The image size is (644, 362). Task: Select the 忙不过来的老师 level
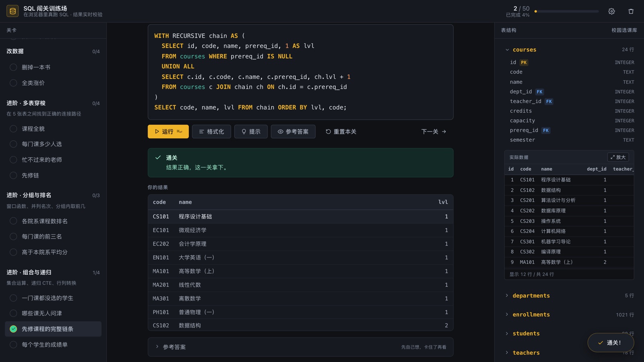click(x=53, y=160)
